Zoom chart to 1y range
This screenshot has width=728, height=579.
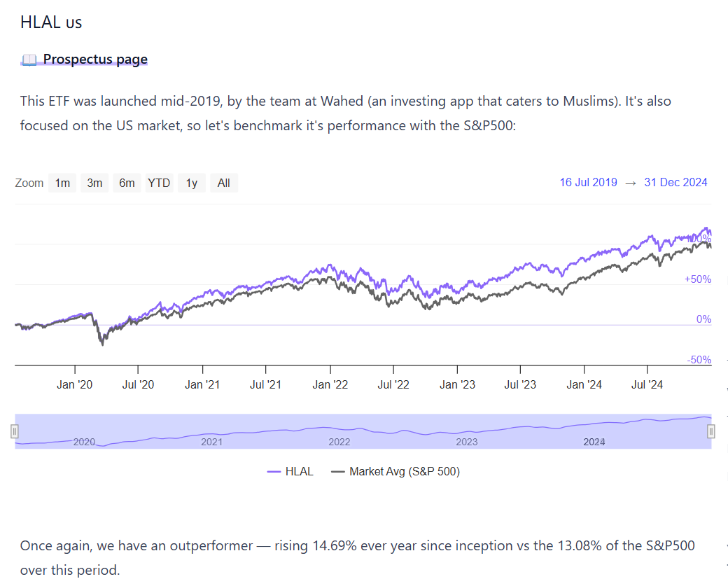point(191,183)
